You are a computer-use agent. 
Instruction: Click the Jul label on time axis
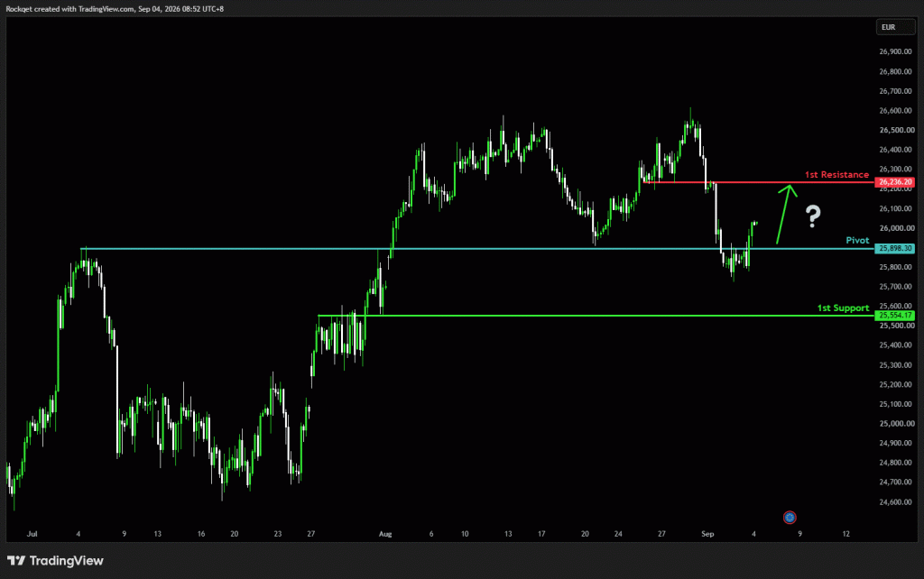click(x=32, y=534)
